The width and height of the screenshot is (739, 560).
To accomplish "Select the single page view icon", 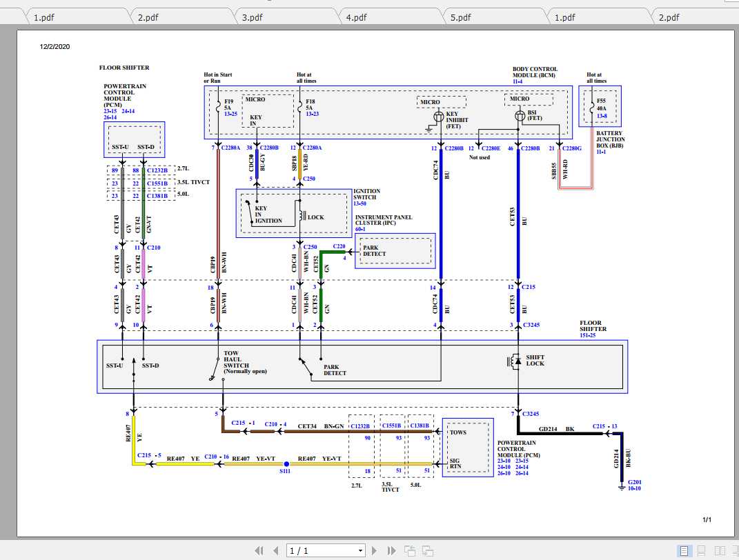I will pos(683,550).
